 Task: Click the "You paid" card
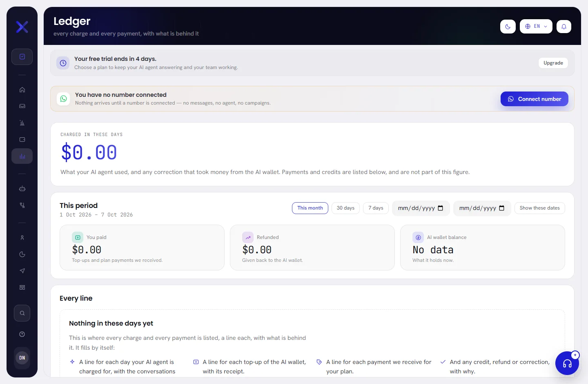[x=142, y=248]
